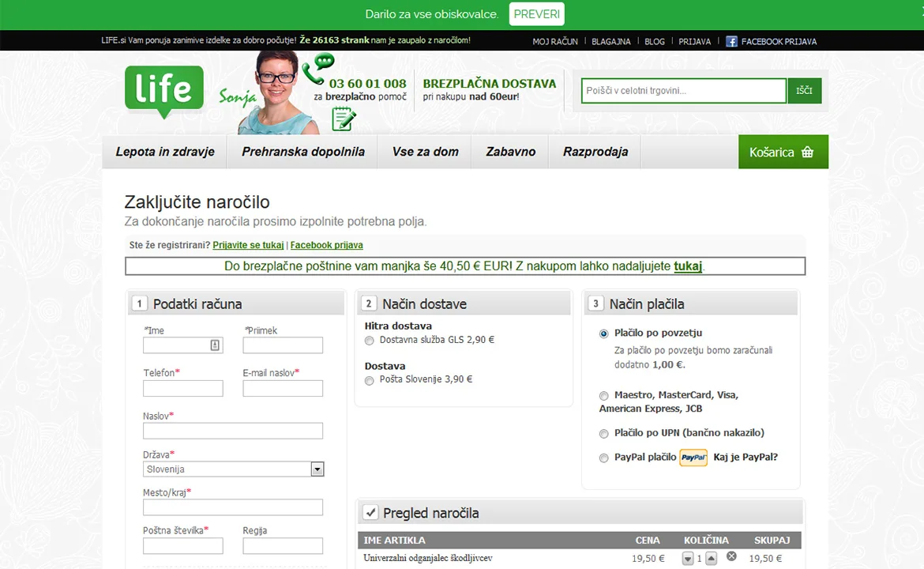Select Maestro, MasterCard, Visa card payment
This screenshot has width=924, height=569.
603,396
